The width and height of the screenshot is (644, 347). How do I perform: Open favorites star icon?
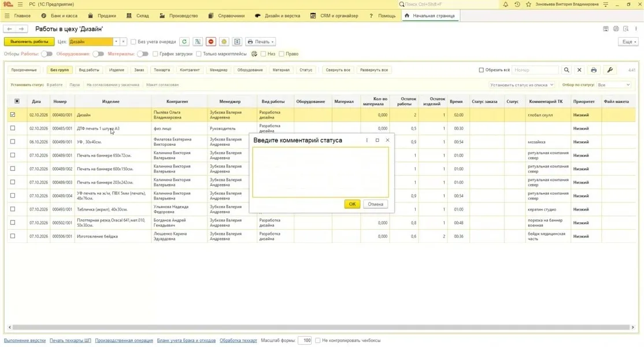528,4
